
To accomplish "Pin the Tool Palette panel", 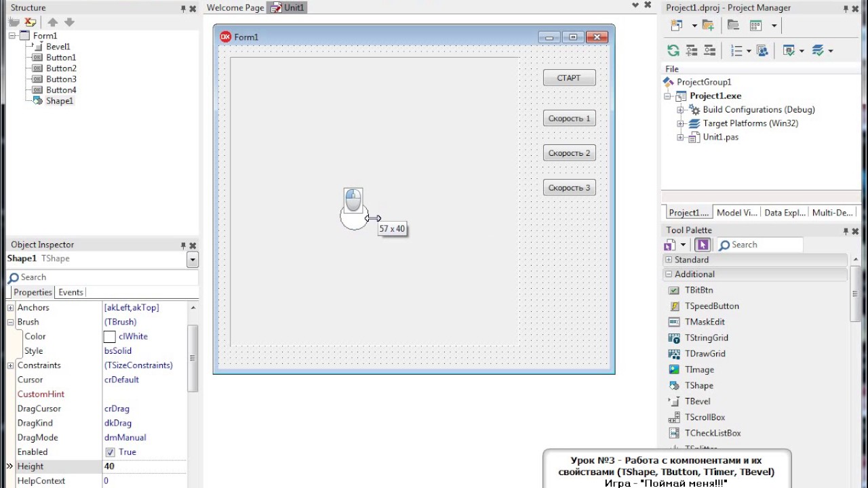I will [846, 231].
